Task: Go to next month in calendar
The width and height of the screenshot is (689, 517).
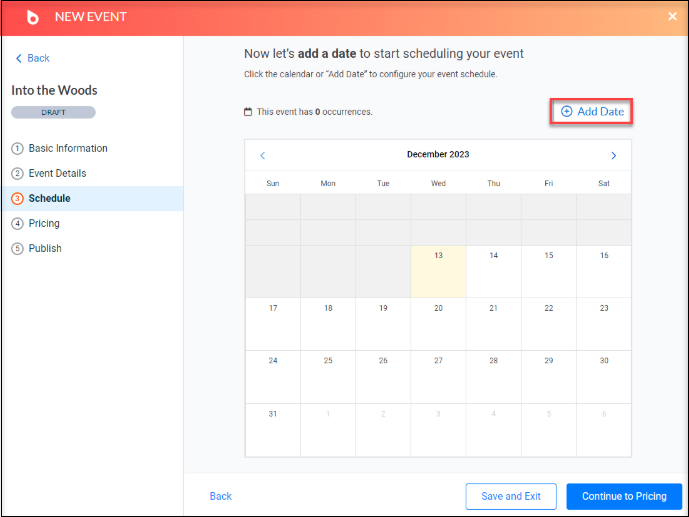Action: point(613,155)
